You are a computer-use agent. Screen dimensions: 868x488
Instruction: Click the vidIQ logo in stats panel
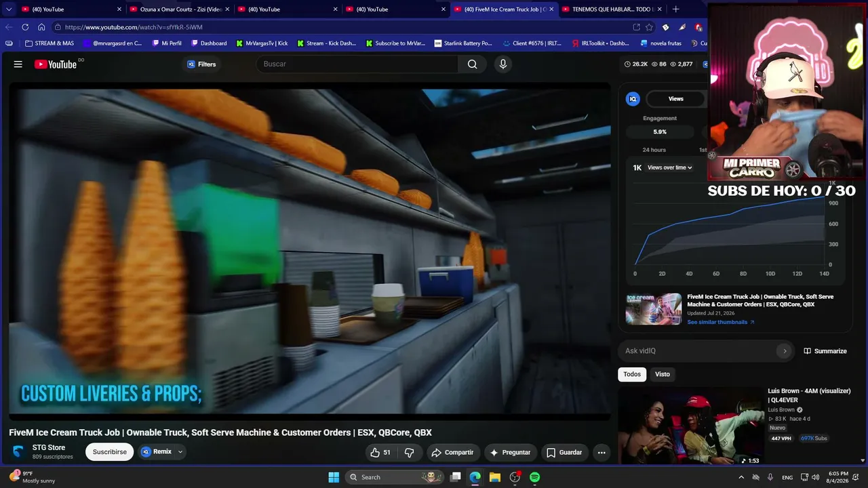[633, 99]
